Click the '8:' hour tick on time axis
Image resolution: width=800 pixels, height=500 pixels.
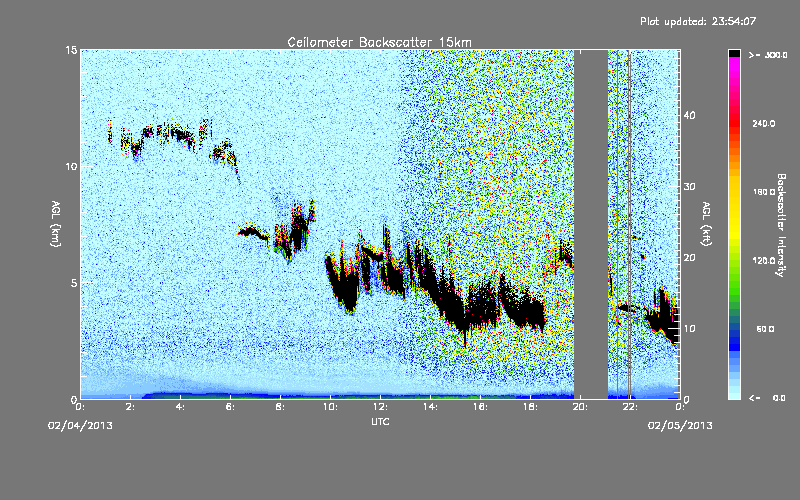coord(281,407)
